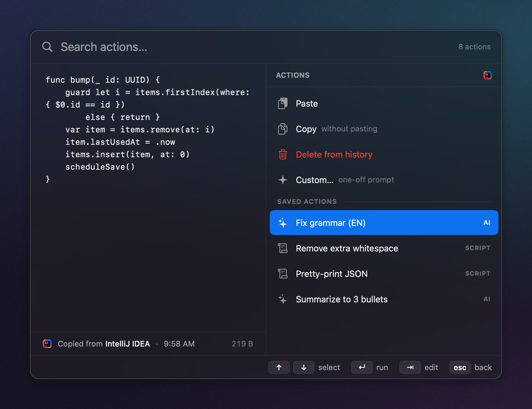The width and height of the screenshot is (532, 409).
Task: Click SCRIPT badge on Pretty-print JSON row
Action: pos(478,273)
